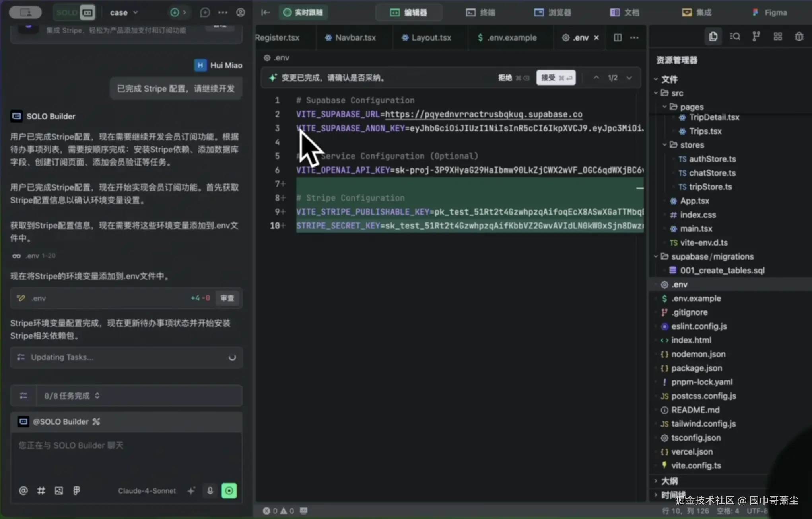Collapse the chat panel with the arrow icon
Screen dimensions: 812x519
(265, 12)
